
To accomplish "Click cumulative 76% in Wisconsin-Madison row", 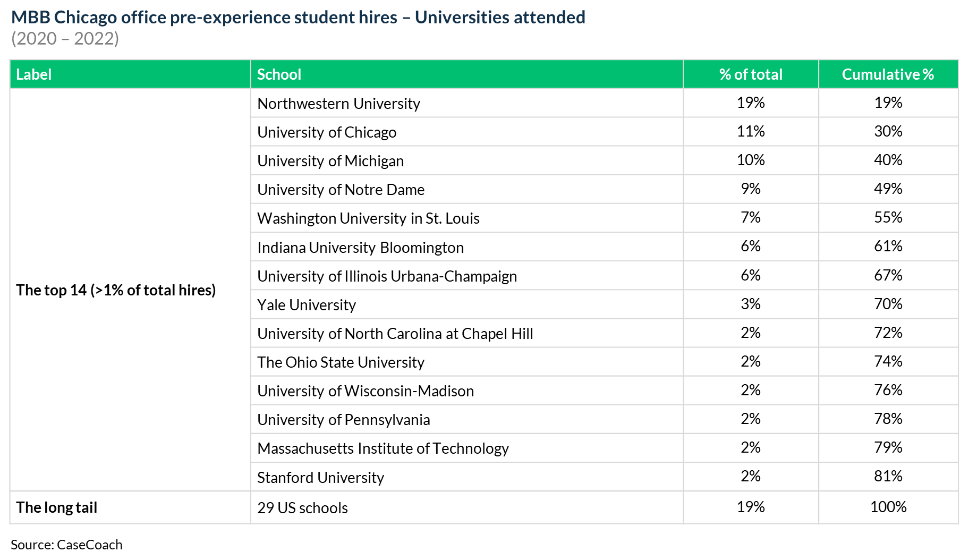I will pos(888,390).
